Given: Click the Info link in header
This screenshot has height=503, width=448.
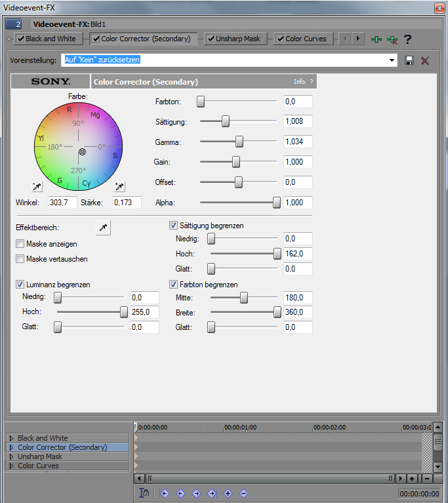Looking at the screenshot, I should (x=299, y=82).
